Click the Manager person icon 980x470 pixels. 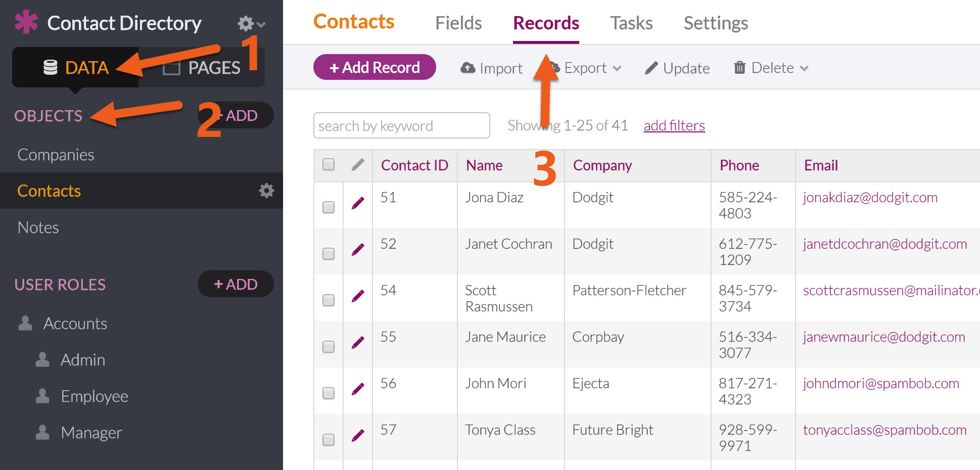coord(42,432)
